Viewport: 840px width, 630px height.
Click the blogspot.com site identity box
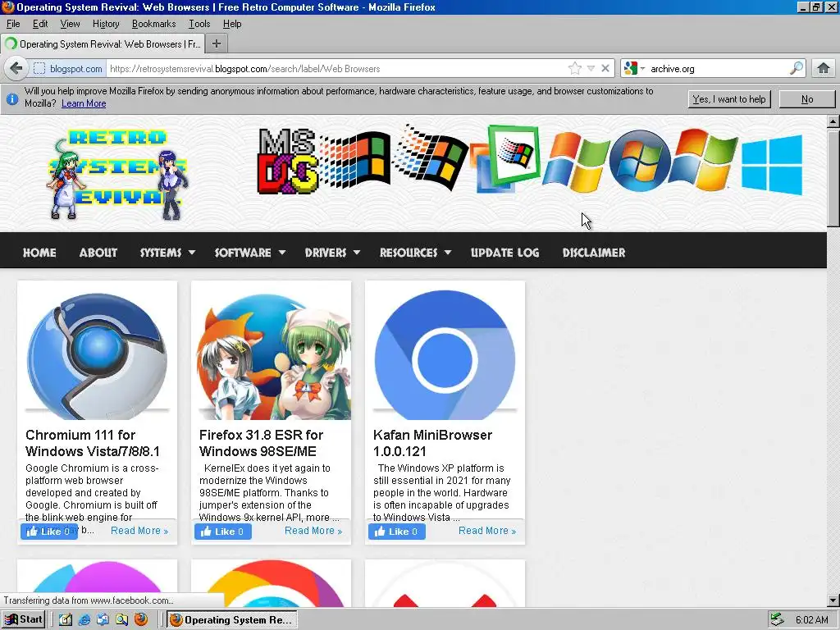click(67, 69)
